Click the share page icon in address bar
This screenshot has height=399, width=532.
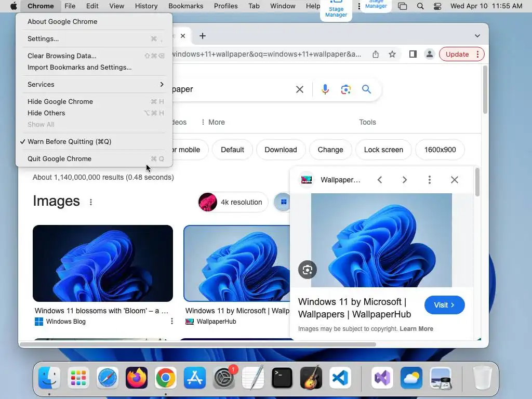tap(375, 54)
